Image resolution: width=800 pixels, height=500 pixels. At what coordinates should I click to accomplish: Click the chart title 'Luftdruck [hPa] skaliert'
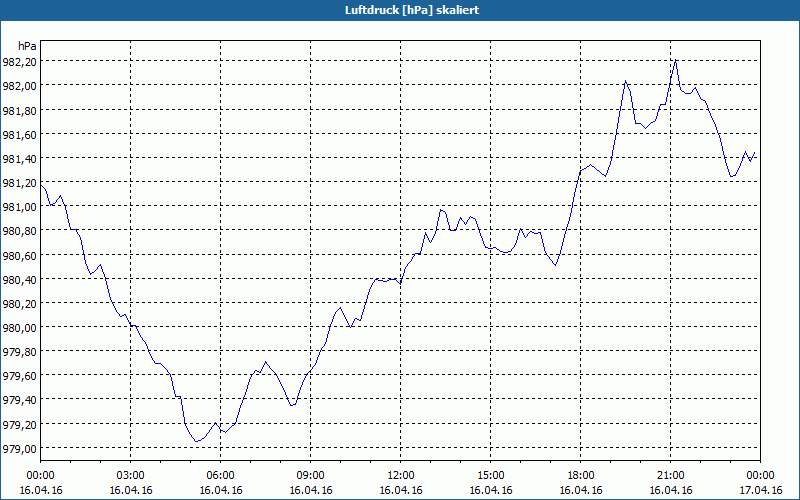(x=412, y=10)
